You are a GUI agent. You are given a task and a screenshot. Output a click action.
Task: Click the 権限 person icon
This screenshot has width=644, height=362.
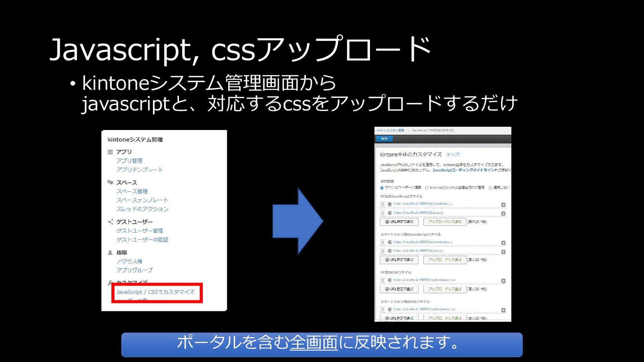(110, 252)
